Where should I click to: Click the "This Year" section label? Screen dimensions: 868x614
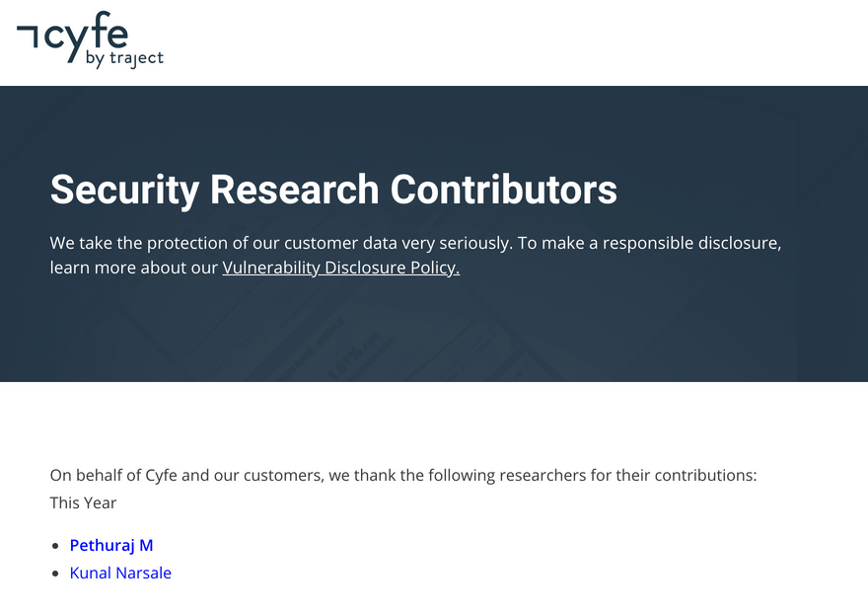coord(83,502)
